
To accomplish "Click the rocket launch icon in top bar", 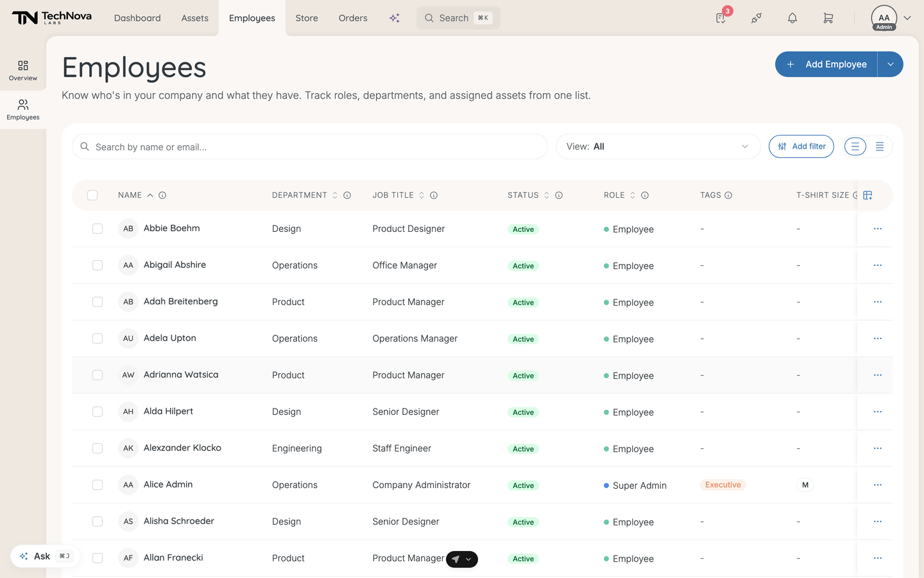I will (757, 18).
